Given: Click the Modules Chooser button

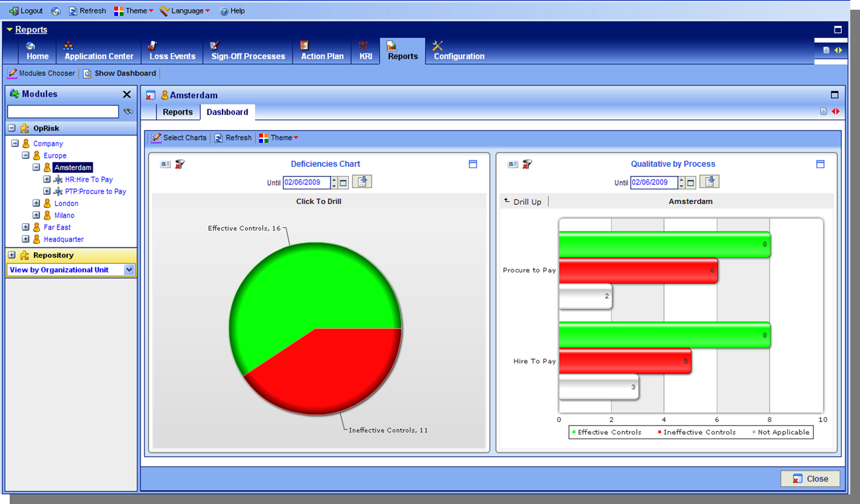Looking at the screenshot, I should click(x=41, y=73).
